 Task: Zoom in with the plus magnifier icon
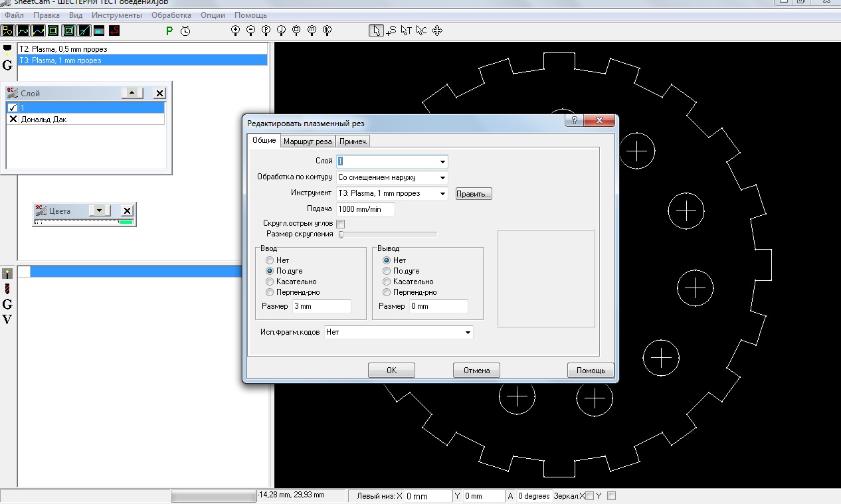[x=235, y=31]
